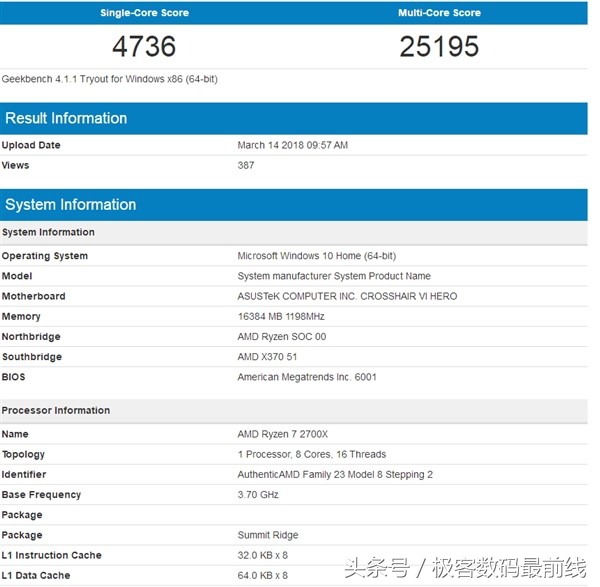
Task: Select System manufacturer System Product Name value
Action: 334,276
